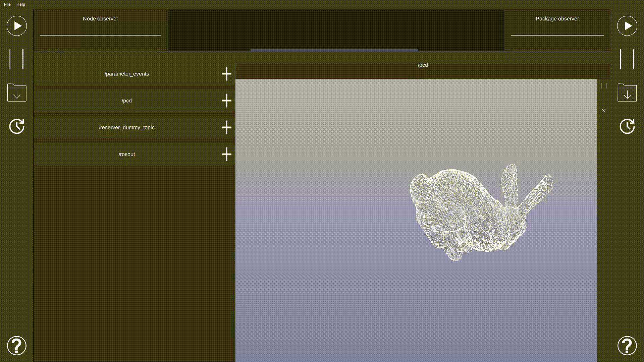Click the left clock history icon
The image size is (644, 362).
point(17,126)
